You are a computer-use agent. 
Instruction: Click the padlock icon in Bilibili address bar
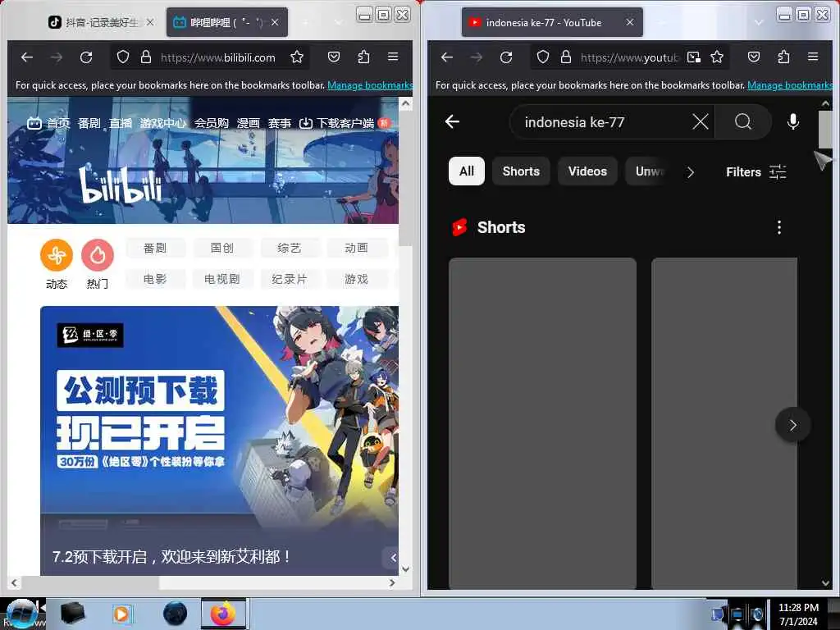(146, 57)
